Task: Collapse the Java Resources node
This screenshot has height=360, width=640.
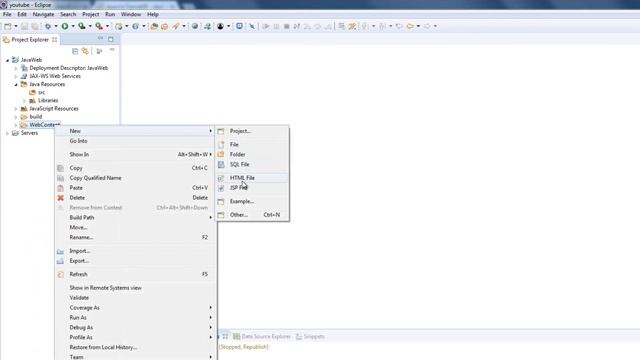Action: click(x=16, y=84)
